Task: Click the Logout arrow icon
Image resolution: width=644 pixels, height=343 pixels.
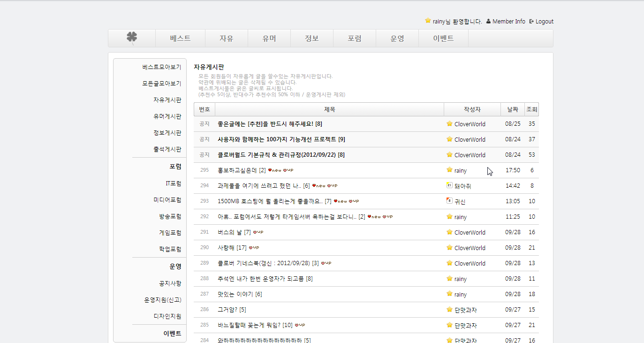Action: [531, 21]
